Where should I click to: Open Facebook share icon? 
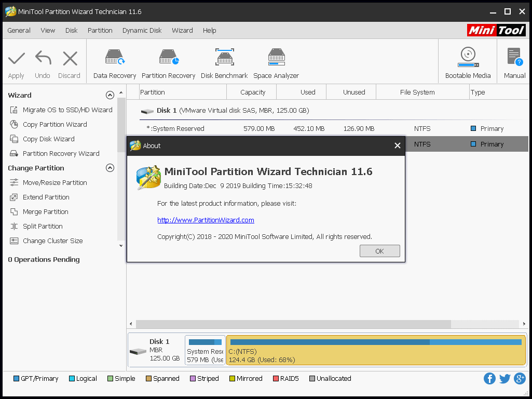[489, 378]
